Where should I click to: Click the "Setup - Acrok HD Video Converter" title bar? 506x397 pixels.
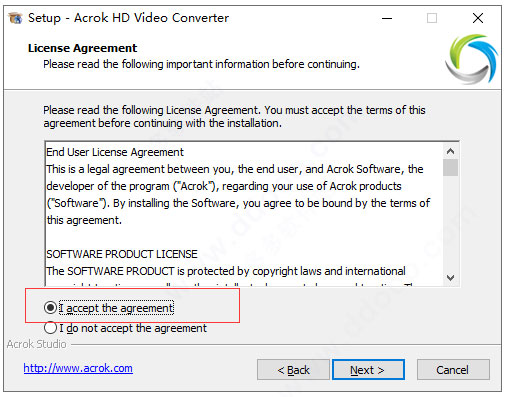coord(128,18)
